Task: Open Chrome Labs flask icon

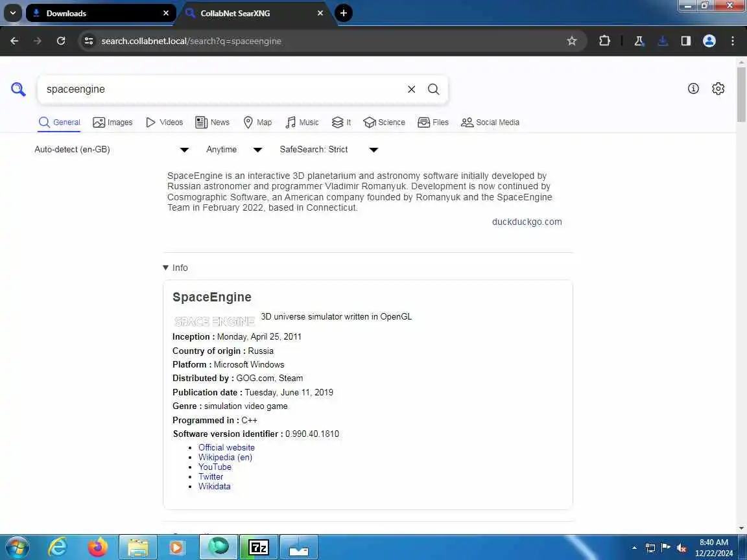Action: pos(639,41)
